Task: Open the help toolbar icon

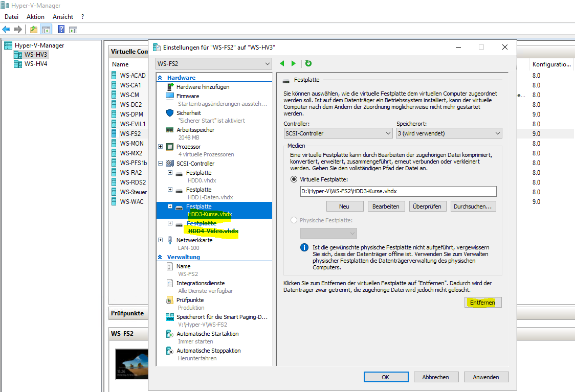Action: pyautogui.click(x=61, y=29)
